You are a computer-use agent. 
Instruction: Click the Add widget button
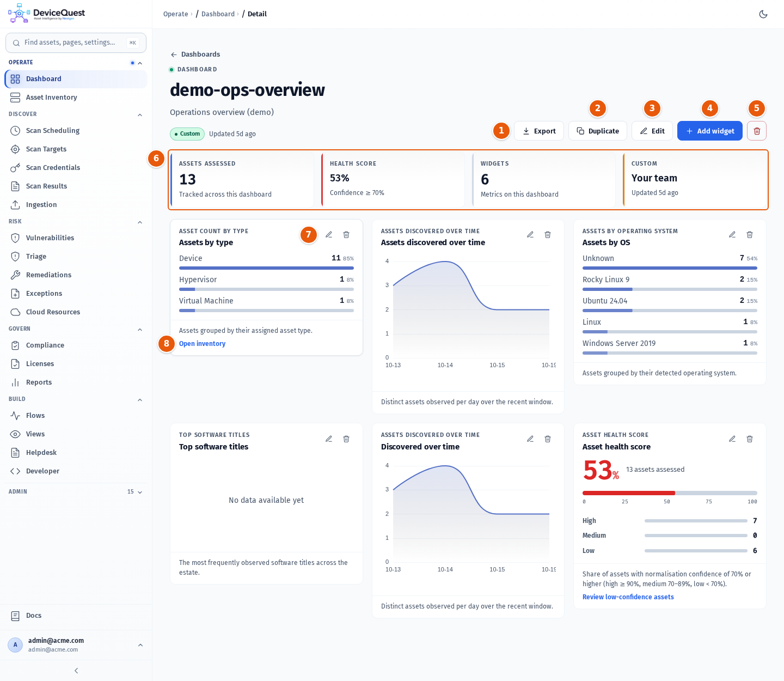(x=710, y=131)
